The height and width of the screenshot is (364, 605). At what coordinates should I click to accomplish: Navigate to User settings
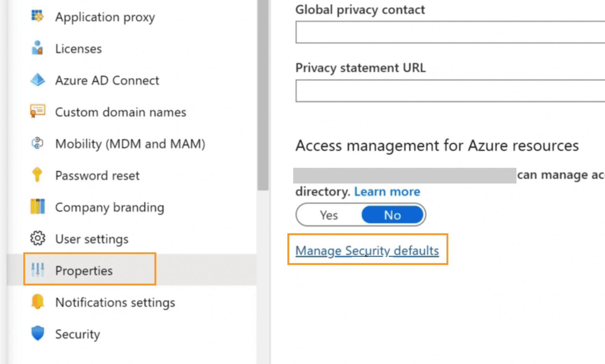[x=91, y=238]
